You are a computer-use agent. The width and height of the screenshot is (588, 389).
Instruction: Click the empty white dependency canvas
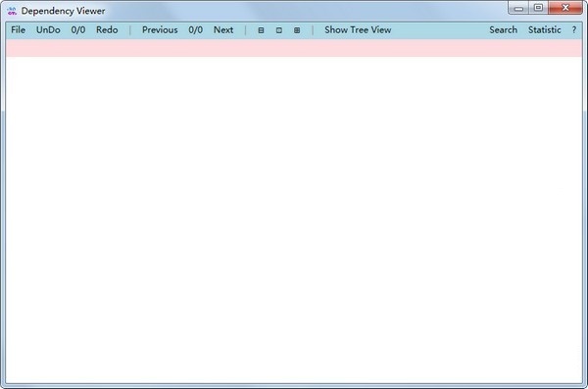tap(294, 219)
